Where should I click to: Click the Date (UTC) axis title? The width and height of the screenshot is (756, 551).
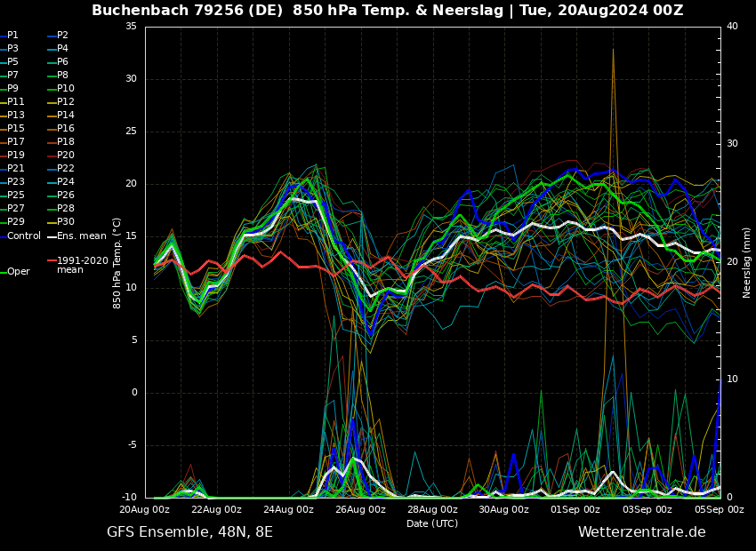[x=432, y=523]
